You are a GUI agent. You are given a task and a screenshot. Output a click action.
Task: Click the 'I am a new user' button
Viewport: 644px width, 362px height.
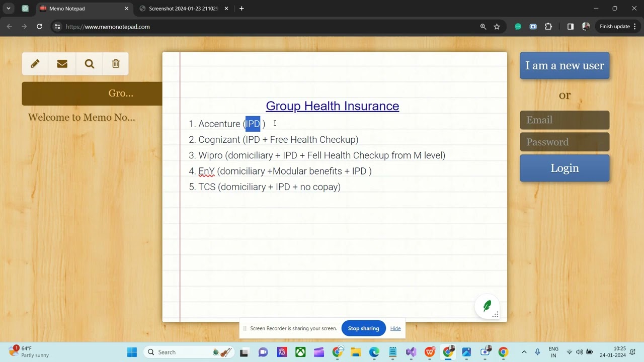click(x=565, y=66)
